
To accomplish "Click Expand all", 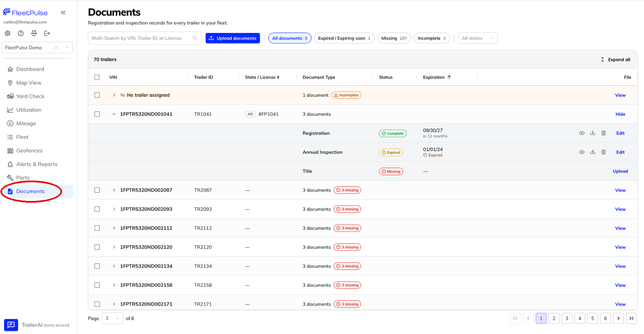I will coord(615,59).
